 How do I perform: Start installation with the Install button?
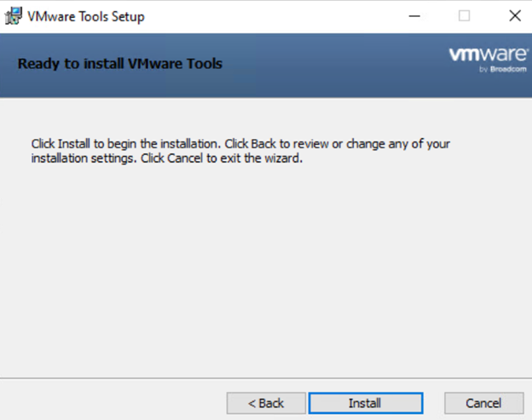click(365, 403)
